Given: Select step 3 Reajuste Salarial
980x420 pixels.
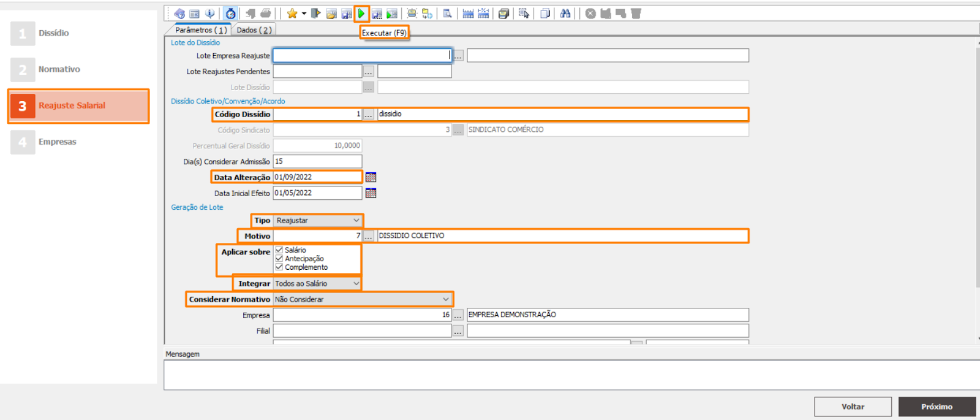Looking at the screenshot, I should [78, 106].
